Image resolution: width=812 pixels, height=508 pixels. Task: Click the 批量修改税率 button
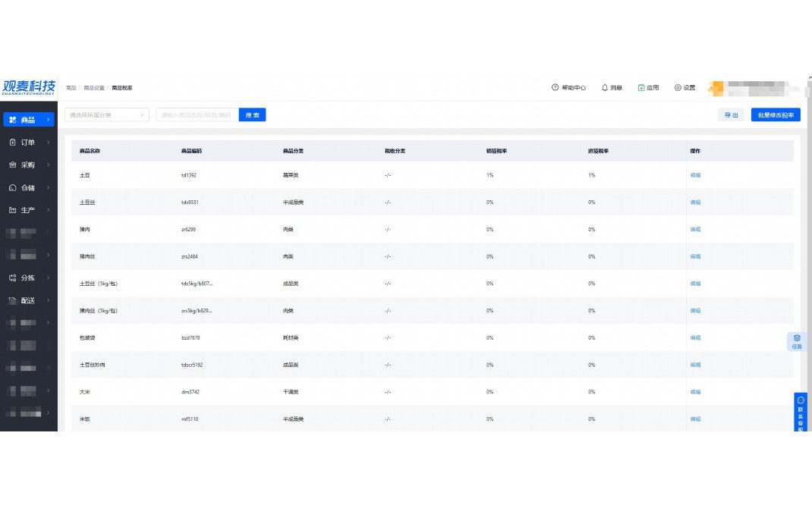[776, 115]
